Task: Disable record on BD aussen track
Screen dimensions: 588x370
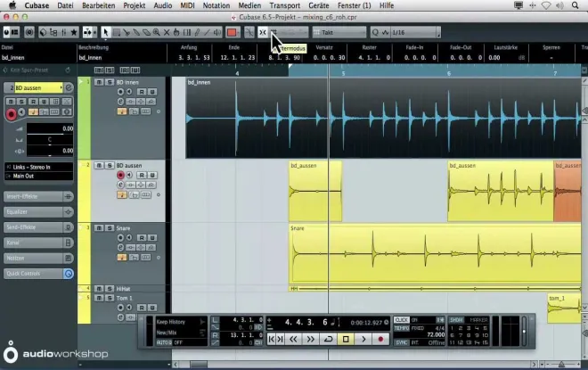Action: (x=120, y=176)
